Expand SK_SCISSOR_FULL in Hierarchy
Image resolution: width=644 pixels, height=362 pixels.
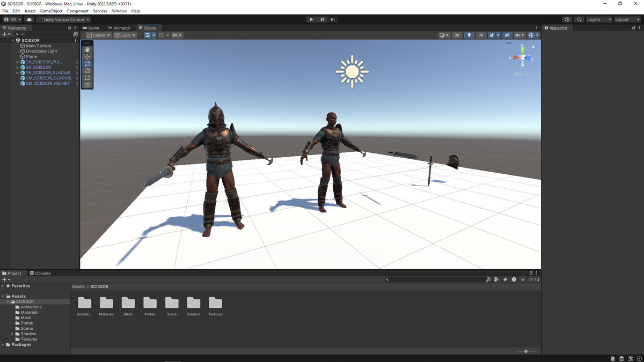tap(18, 62)
